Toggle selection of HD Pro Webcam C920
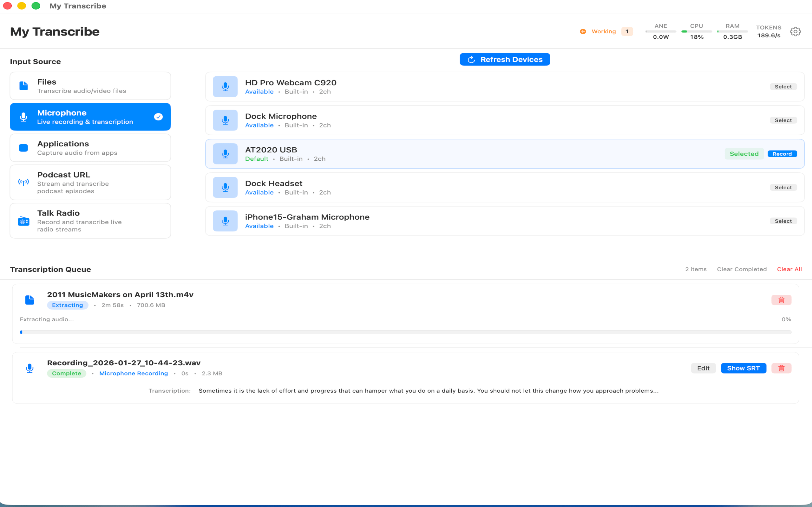 [783, 87]
